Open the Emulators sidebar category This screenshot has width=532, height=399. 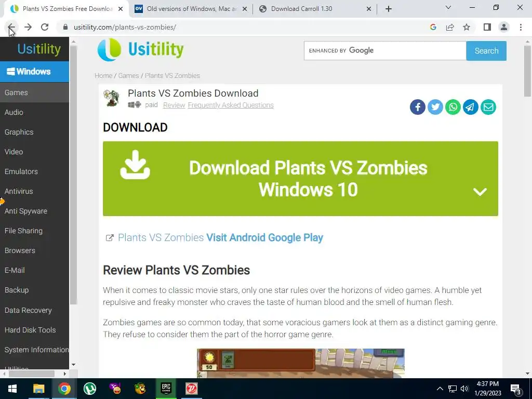pyautogui.click(x=34, y=171)
